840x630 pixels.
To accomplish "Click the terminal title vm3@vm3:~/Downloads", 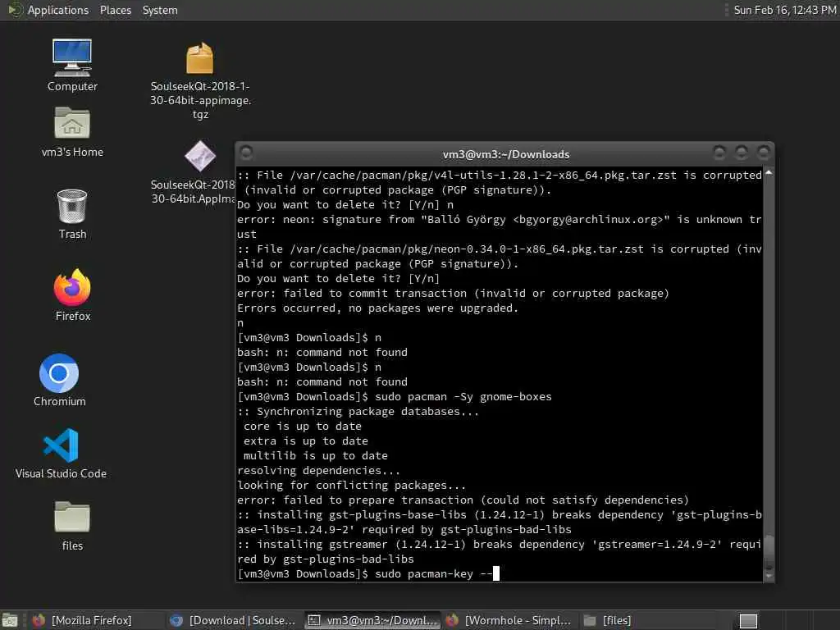I will coord(505,154).
